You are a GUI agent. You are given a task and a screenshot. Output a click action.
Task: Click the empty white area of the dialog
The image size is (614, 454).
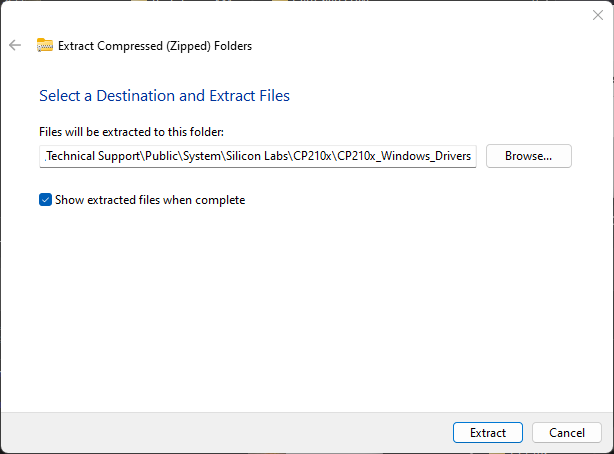[307, 306]
